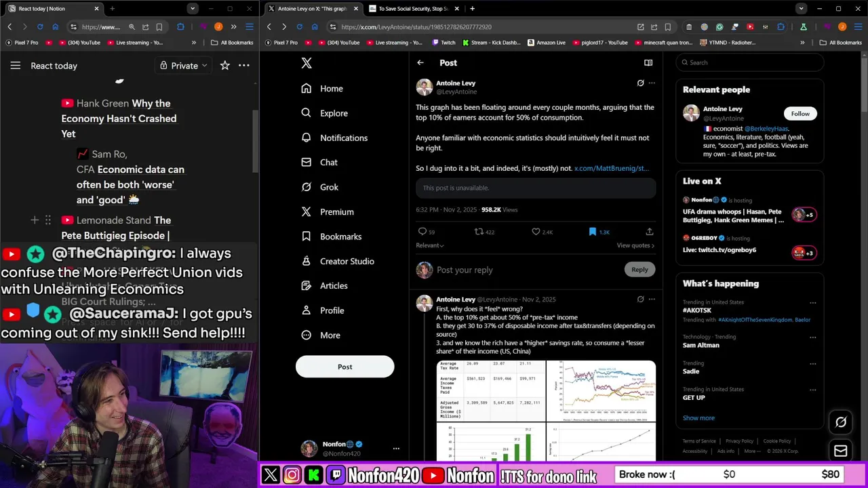Open Bookmarks in X sidebar
Viewport: 868px width, 488px height.
(331, 237)
